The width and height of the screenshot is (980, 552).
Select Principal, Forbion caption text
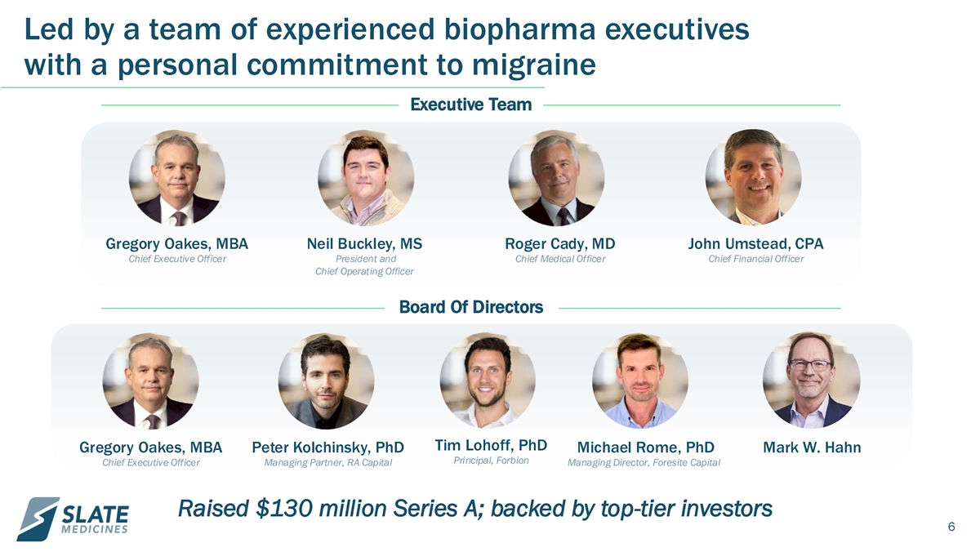pos(491,461)
